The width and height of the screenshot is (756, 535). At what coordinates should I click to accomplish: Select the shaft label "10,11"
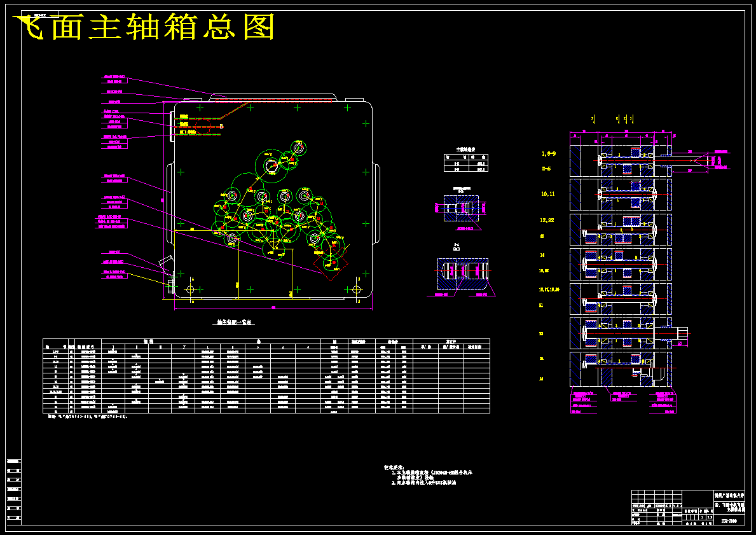[548, 193]
